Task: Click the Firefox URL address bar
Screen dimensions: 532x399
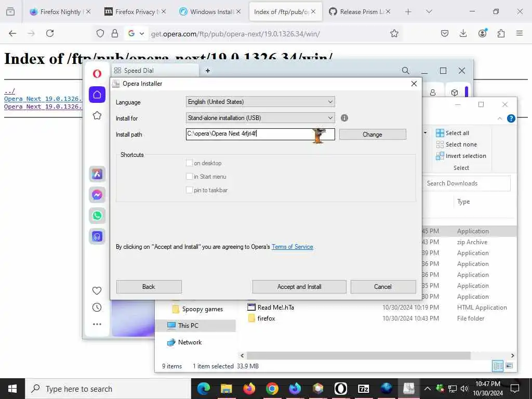Action: 268,34
